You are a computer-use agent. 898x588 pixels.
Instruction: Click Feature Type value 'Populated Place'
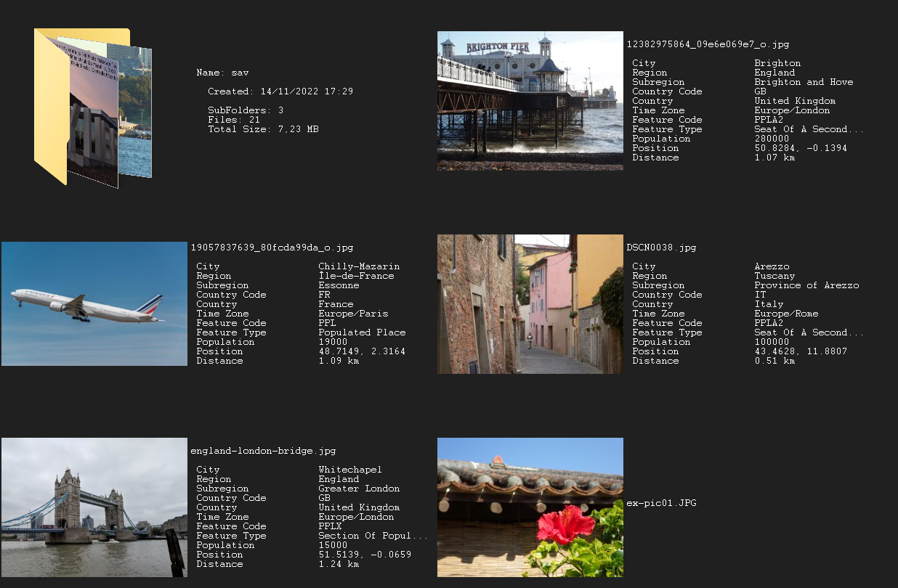[362, 332]
